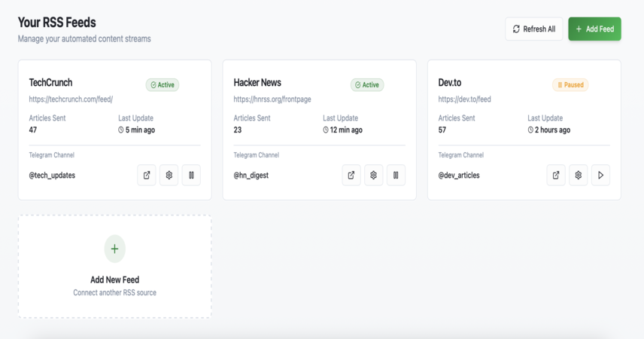Pause the Hacker News feed
644x339 pixels.
click(396, 176)
